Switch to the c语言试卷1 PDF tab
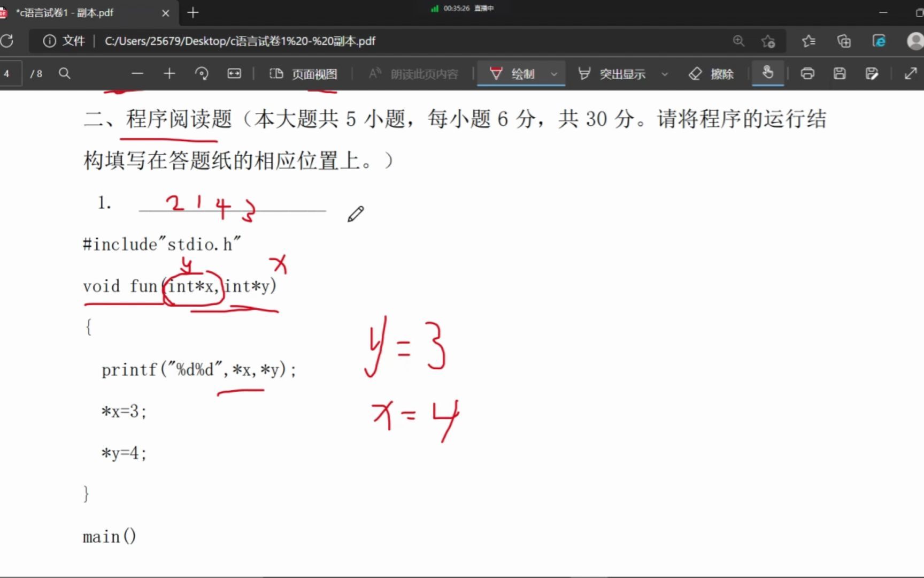 click(x=80, y=13)
